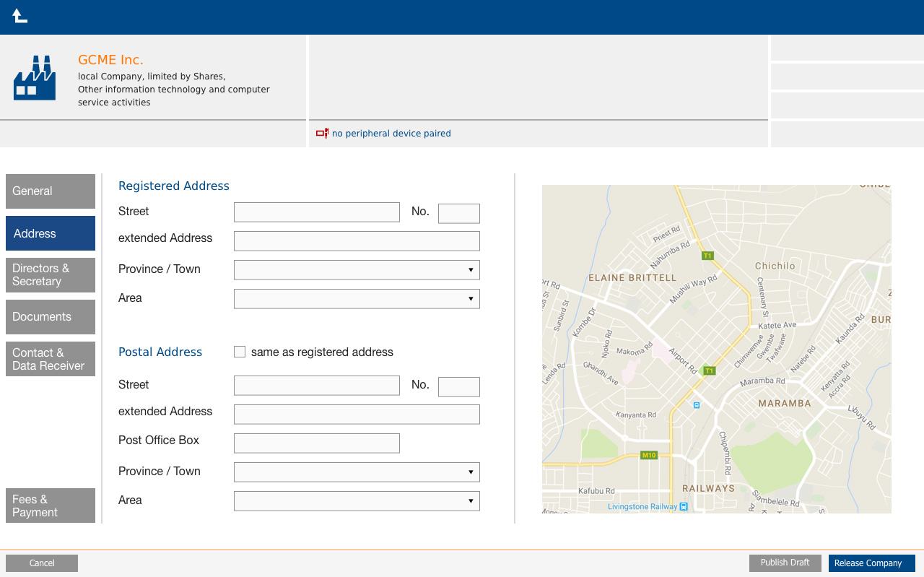Open postal address Province / Town dropdown
The width and height of the screenshot is (924, 577).
pos(357,472)
